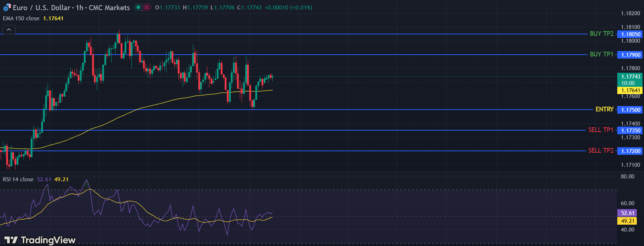Click the SELL TP1 line label
This screenshot has width=644, height=246.
(x=601, y=130)
